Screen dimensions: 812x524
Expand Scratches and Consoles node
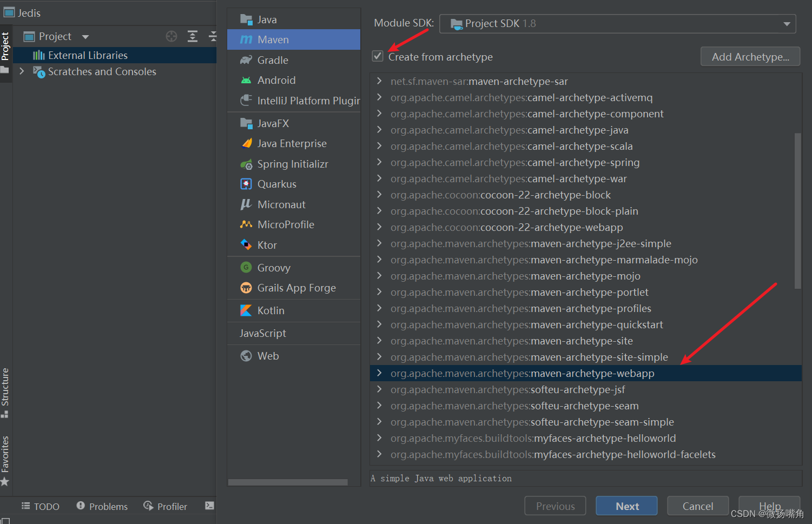click(x=22, y=71)
